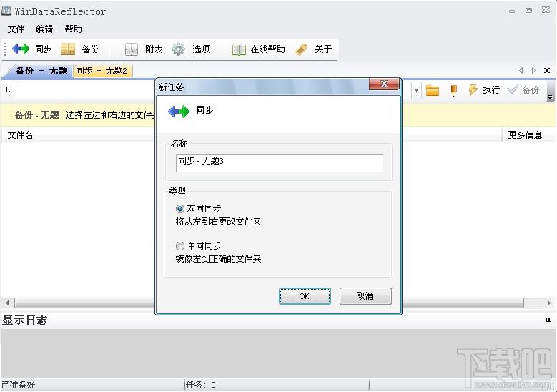
Task: Confirm the dialog with OK
Action: point(305,296)
